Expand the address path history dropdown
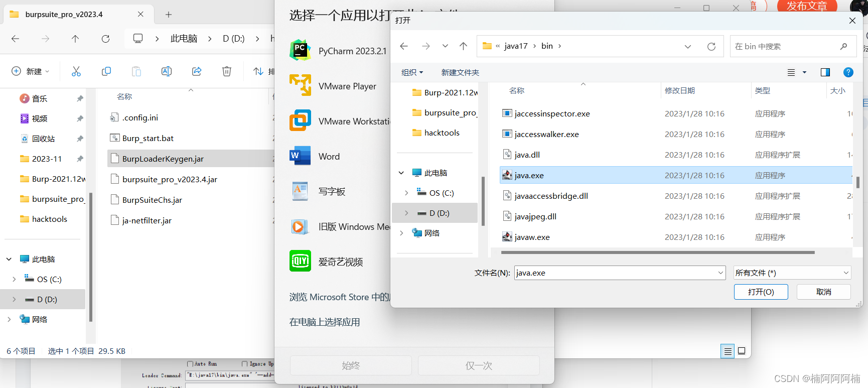The image size is (868, 388). (688, 46)
